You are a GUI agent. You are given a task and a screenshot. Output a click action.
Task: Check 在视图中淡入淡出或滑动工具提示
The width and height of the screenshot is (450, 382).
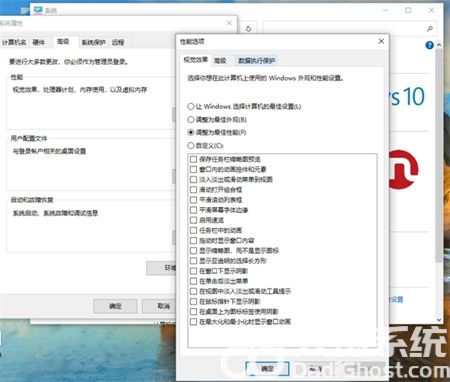coord(193,291)
